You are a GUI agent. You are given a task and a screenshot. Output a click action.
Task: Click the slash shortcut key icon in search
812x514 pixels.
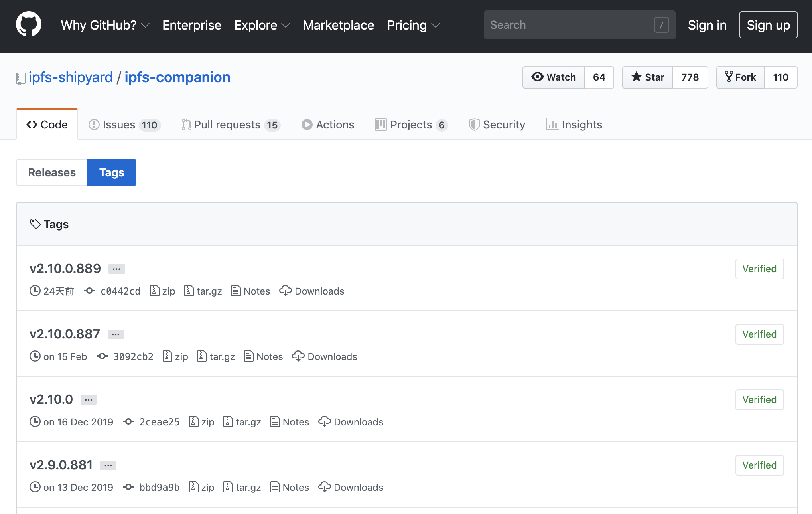point(661,25)
